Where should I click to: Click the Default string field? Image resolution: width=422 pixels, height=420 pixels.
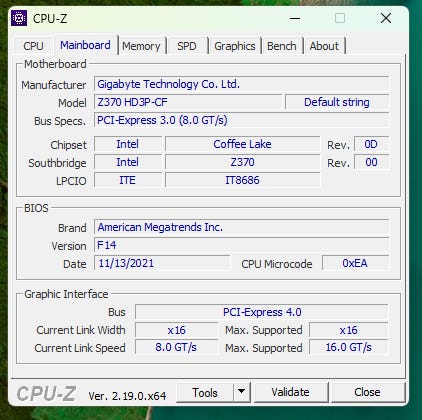click(x=337, y=102)
